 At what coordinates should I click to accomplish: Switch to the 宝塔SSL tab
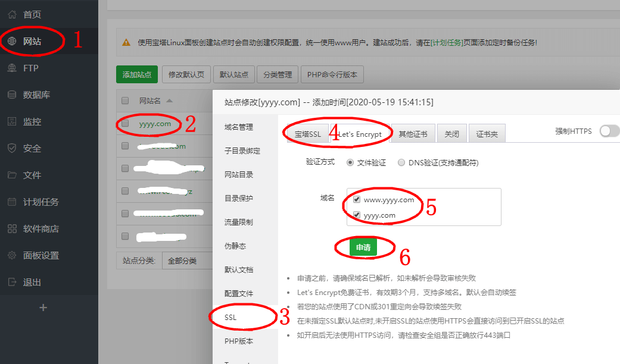click(308, 134)
